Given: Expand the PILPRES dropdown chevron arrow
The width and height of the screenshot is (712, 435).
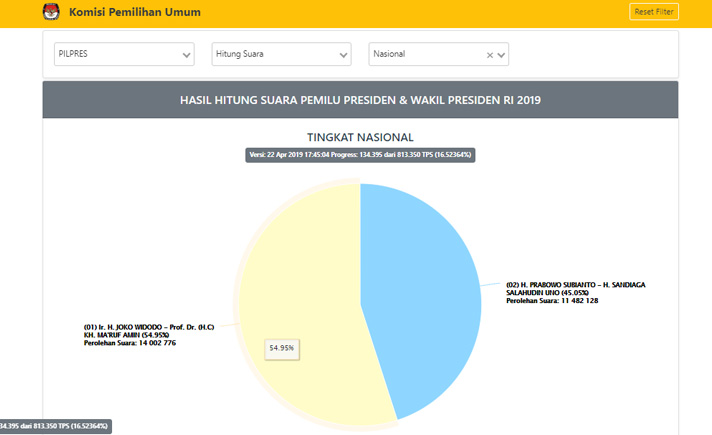Looking at the screenshot, I should pos(186,55).
